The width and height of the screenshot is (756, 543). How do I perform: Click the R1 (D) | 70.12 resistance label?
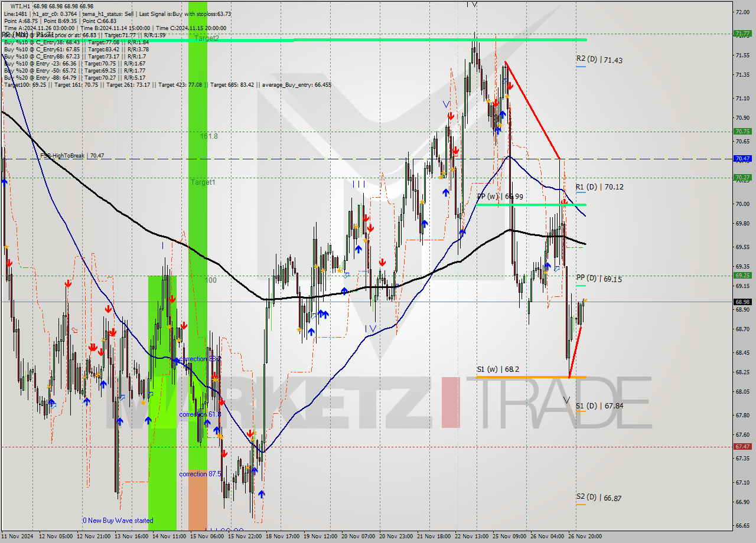(x=599, y=187)
